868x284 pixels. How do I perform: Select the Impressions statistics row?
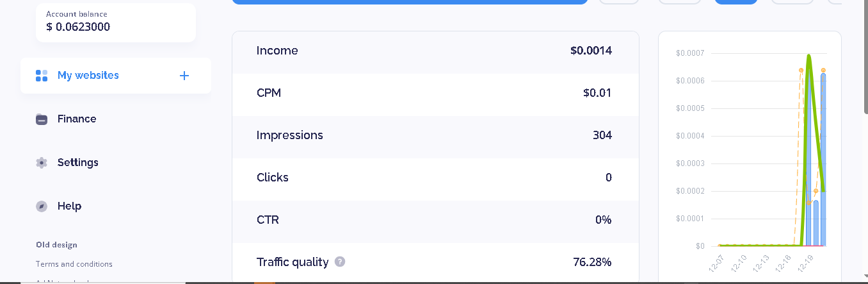(435, 135)
